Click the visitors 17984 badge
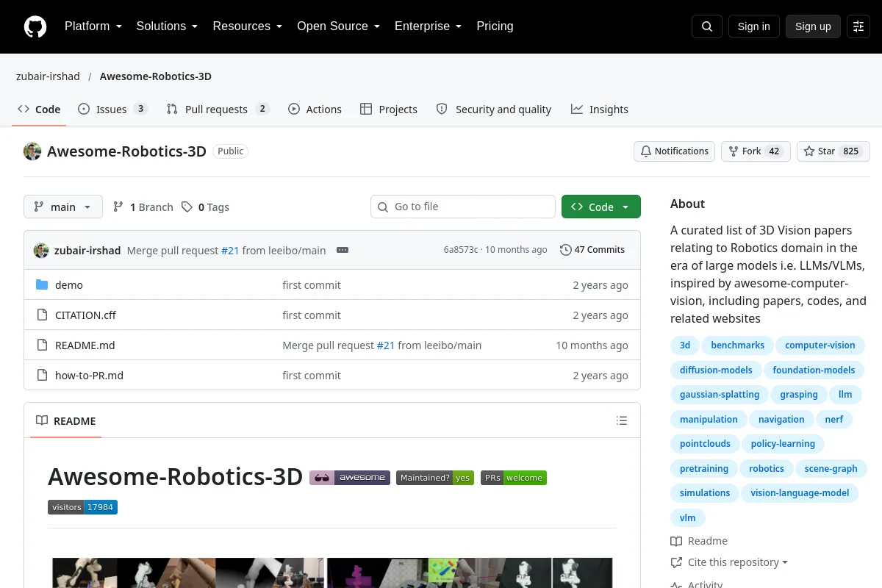The height and width of the screenshot is (588, 882). click(x=82, y=507)
